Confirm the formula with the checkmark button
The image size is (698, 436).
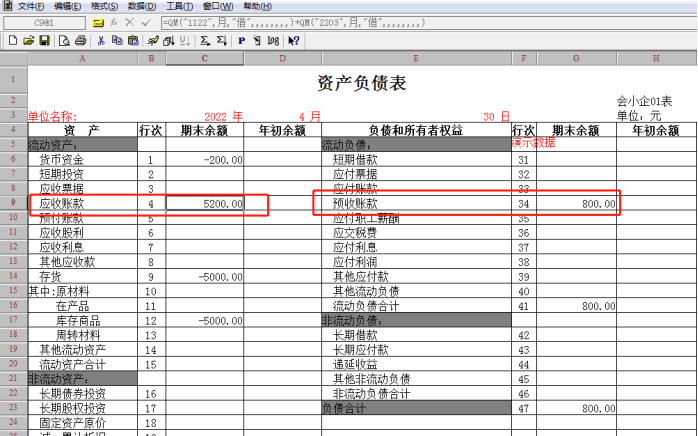146,23
